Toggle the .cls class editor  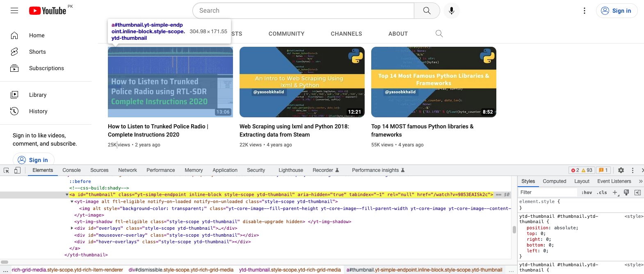602,192
